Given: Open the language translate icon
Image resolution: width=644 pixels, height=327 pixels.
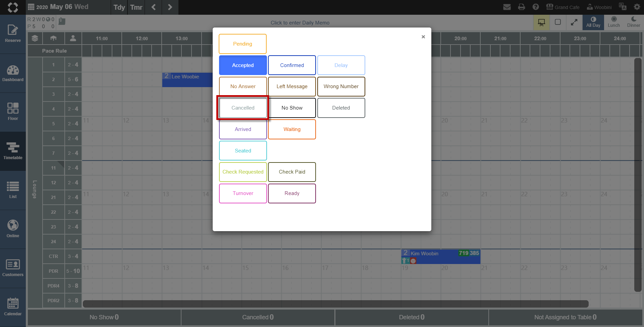Looking at the screenshot, I should point(623,7).
